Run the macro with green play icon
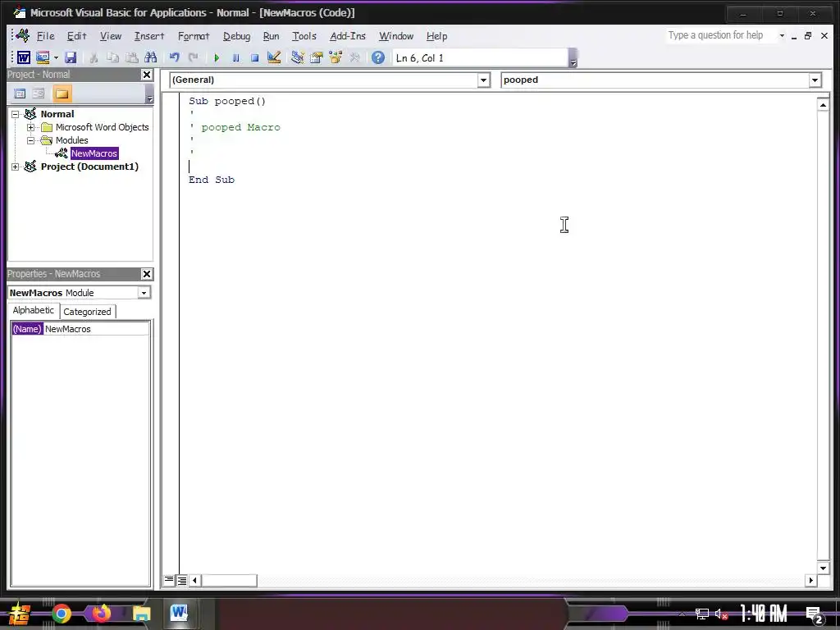The height and width of the screenshot is (630, 840). (217, 57)
